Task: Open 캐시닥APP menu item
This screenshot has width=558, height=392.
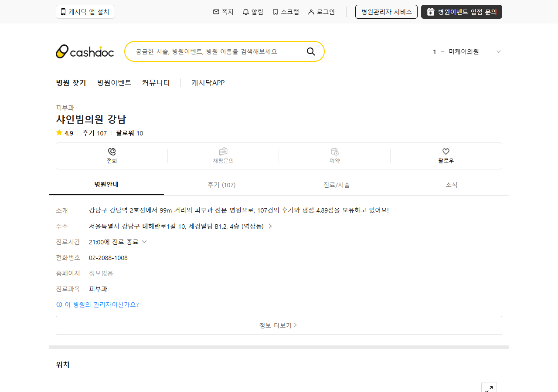Action: pyautogui.click(x=208, y=83)
